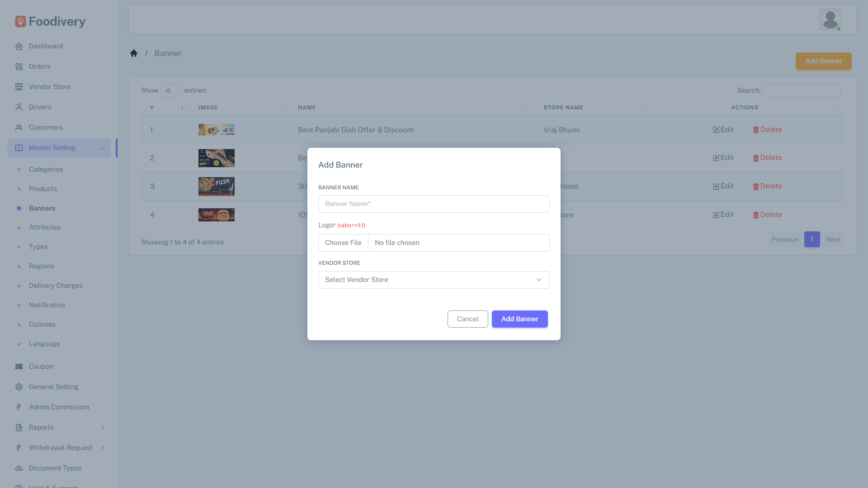Select the Customers icon

click(19, 127)
